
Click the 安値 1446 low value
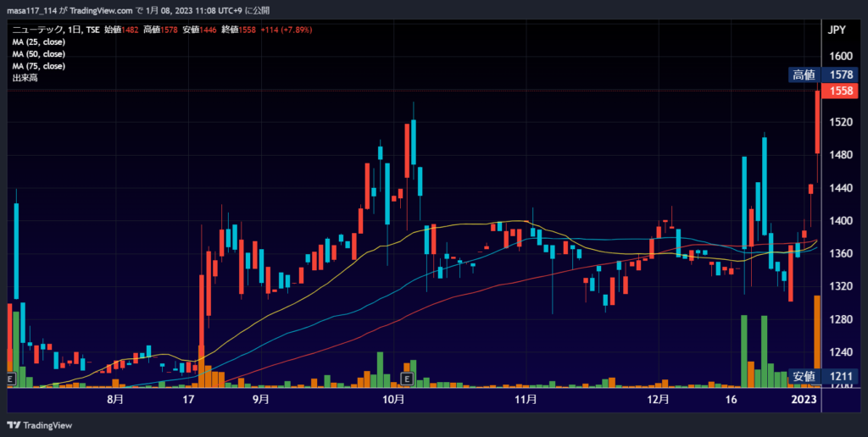(199, 30)
